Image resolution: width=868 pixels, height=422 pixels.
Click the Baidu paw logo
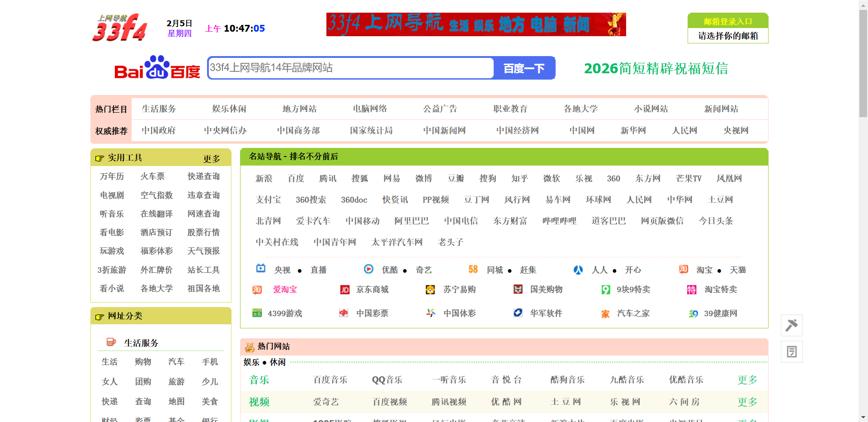pos(157,67)
